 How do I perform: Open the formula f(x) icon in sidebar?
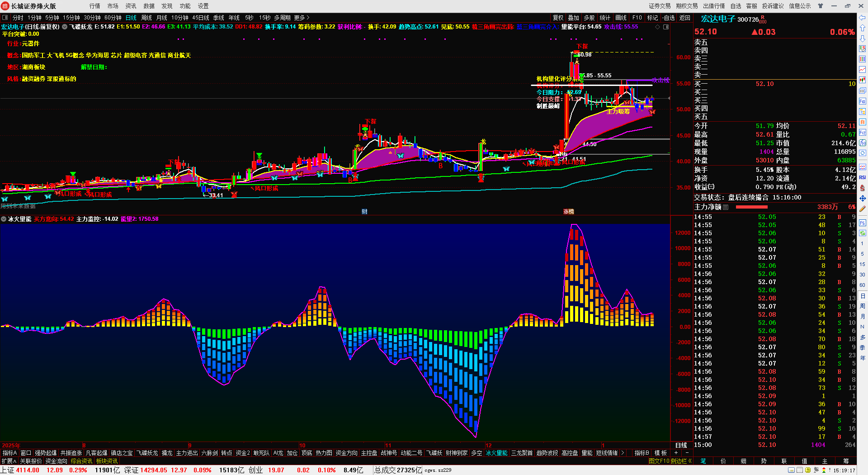[863, 143]
